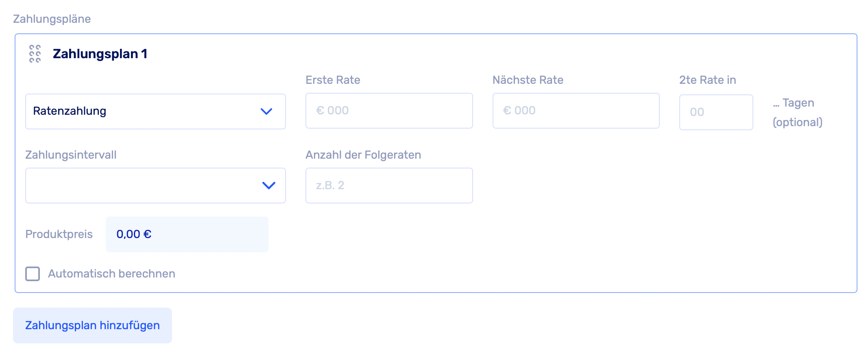This screenshot has width=868, height=354.
Task: Enable the Automatisch berechnen checkbox
Action: 33,274
